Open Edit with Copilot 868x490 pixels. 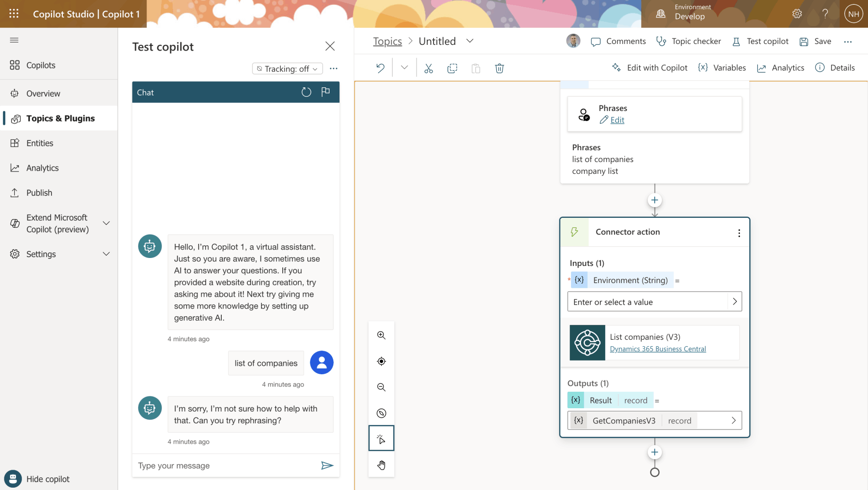650,68
